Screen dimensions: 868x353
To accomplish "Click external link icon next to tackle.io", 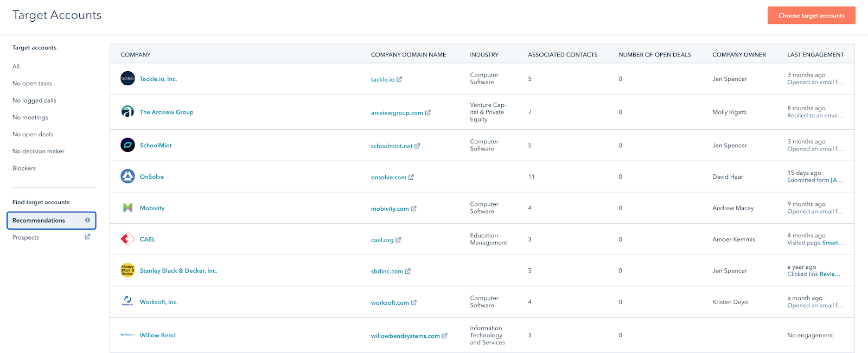I will [399, 79].
